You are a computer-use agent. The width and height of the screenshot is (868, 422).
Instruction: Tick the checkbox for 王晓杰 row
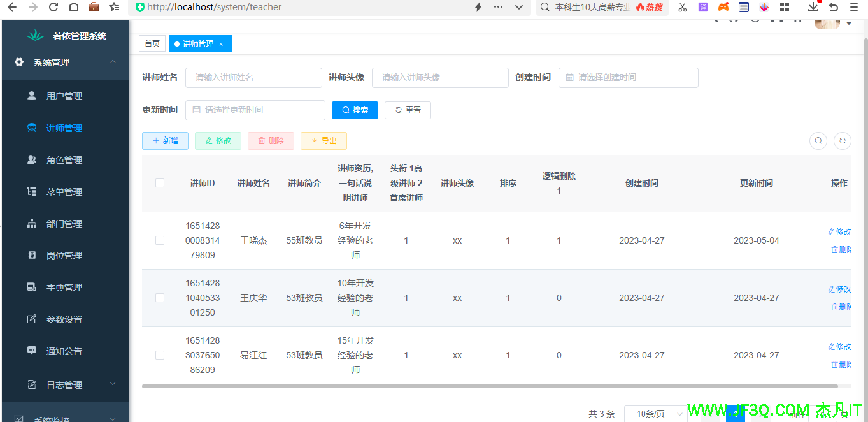(x=160, y=240)
